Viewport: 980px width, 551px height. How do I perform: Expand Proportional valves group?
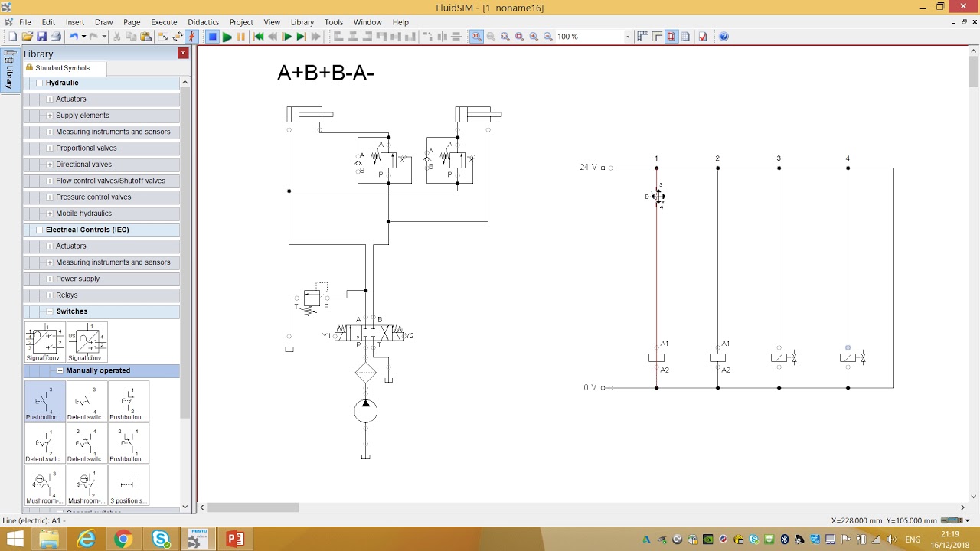coord(50,148)
